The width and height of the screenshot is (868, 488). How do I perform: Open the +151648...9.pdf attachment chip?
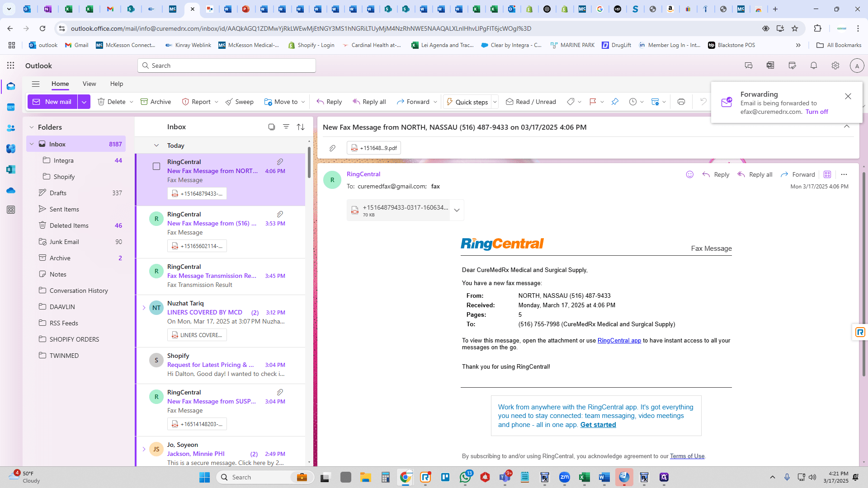tap(374, 148)
